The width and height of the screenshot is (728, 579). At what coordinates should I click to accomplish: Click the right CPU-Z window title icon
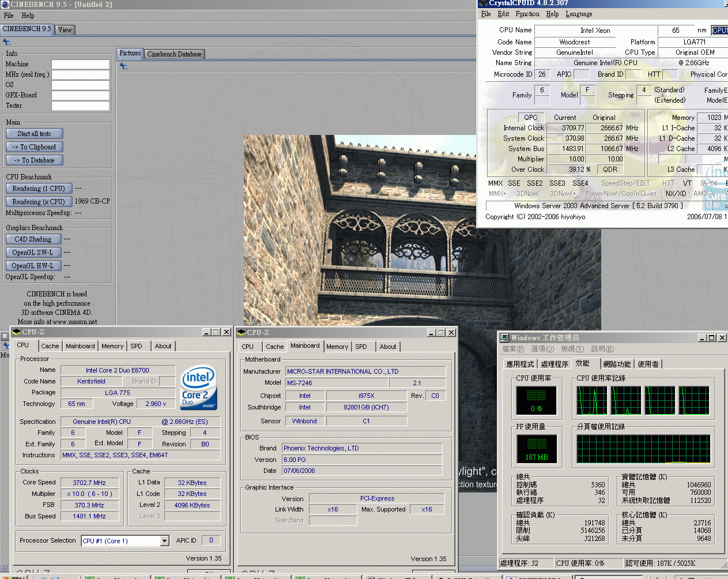242,332
